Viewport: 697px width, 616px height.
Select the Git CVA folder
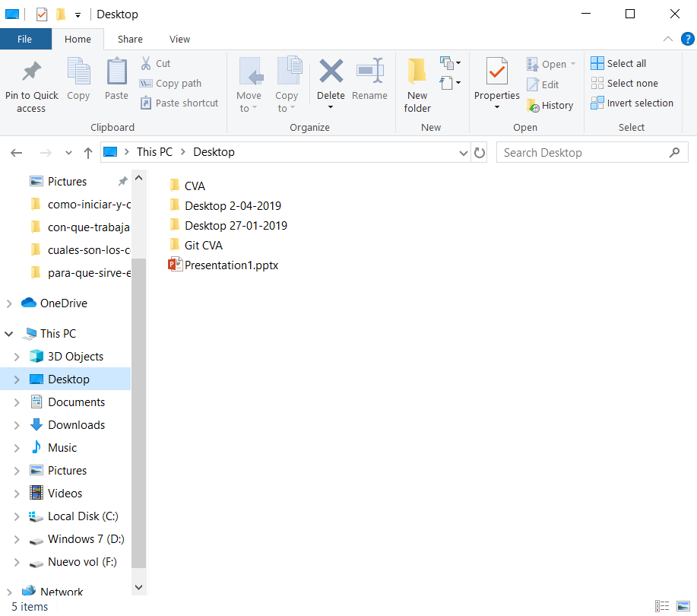click(x=195, y=246)
